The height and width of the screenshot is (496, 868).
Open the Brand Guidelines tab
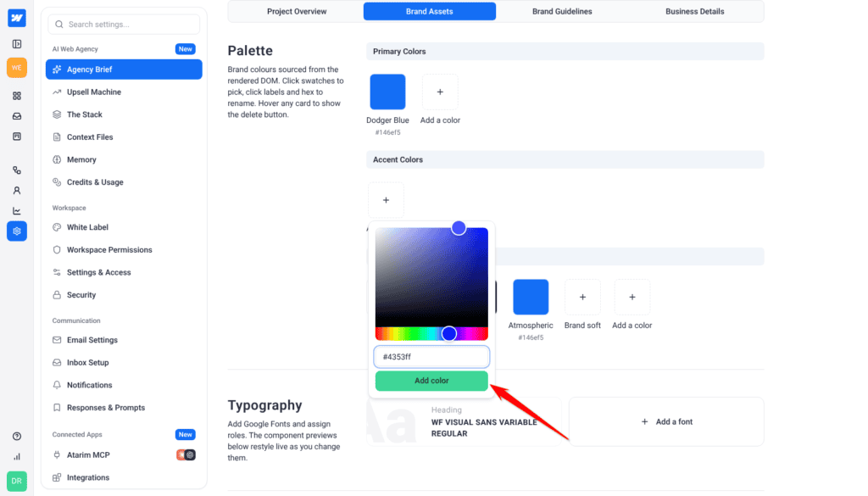562,11
